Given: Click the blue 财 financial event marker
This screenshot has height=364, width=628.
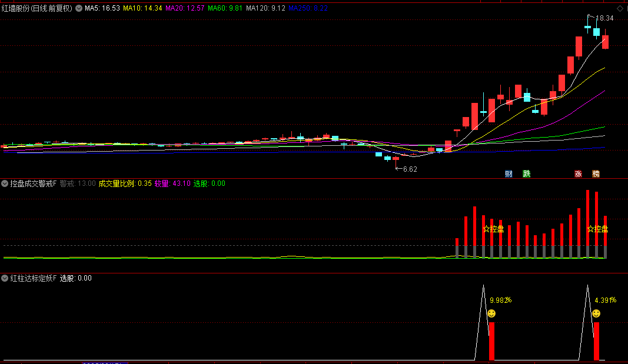Looking at the screenshot, I should tap(509, 174).
